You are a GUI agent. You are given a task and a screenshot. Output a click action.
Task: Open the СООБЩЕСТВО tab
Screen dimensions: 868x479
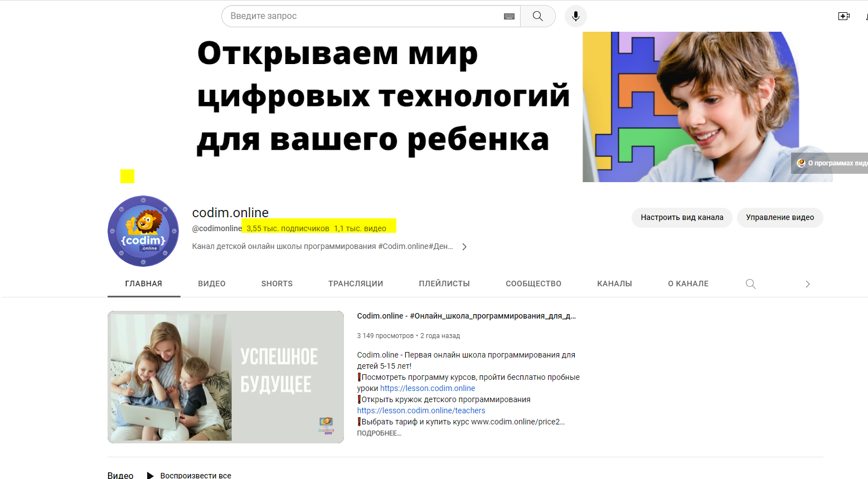[534, 284]
